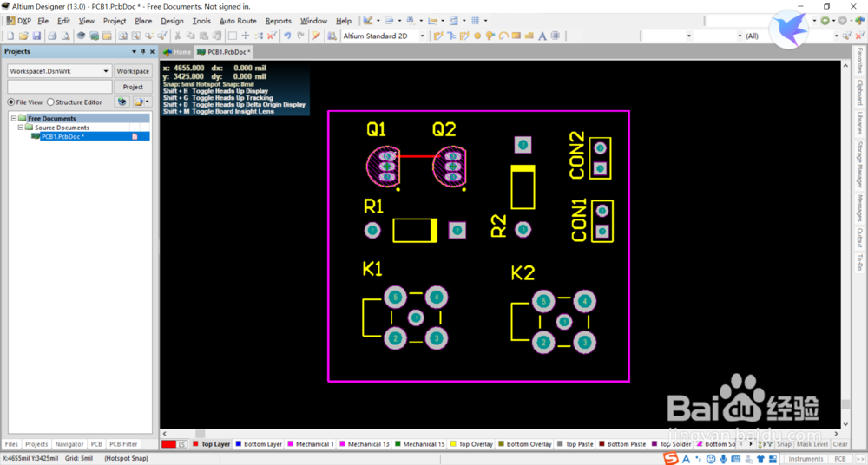This screenshot has height=465, width=868.
Task: Save the current document
Action: click(x=36, y=36)
